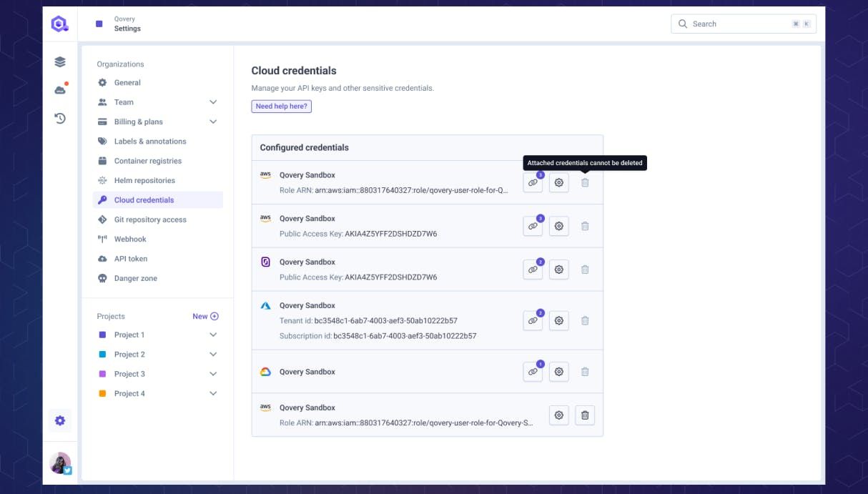Collapse the Billing & plans chevron

(212, 121)
